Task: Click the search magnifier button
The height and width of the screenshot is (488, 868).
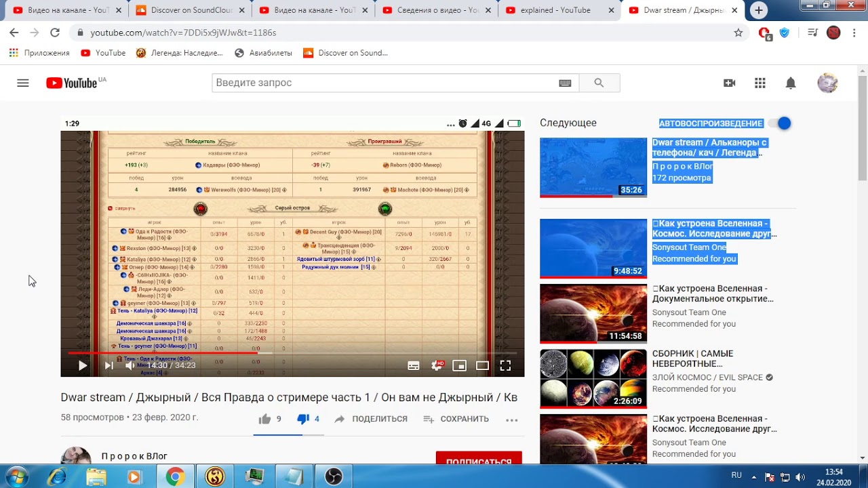Action: point(599,83)
